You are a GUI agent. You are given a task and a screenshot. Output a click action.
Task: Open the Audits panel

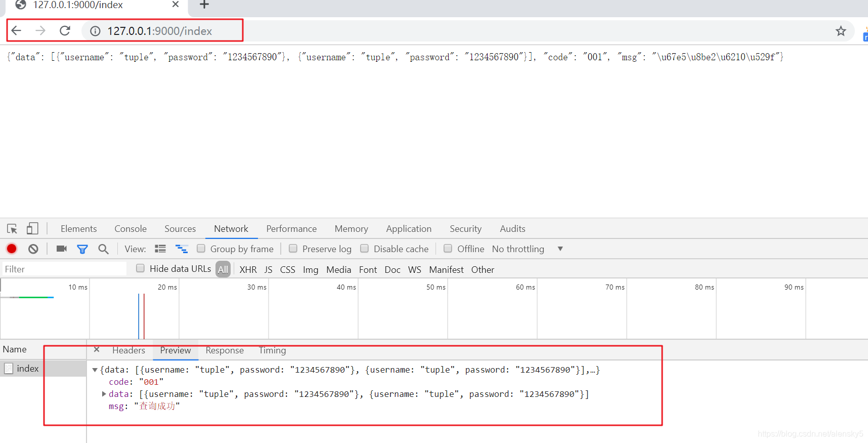512,229
